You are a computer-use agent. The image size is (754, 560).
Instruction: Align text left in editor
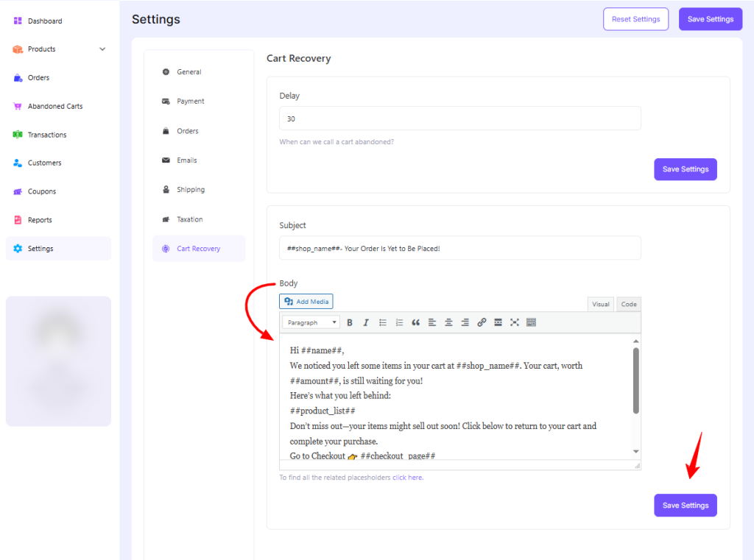pos(432,322)
